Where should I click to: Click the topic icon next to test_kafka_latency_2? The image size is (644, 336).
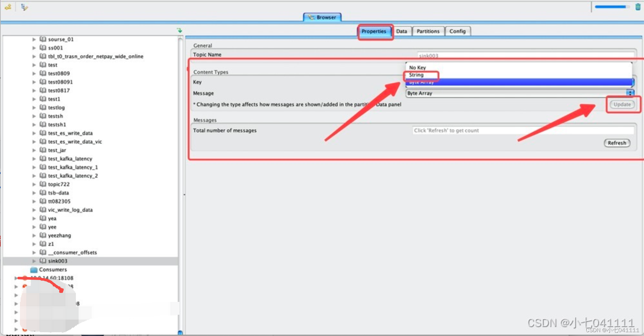point(43,175)
